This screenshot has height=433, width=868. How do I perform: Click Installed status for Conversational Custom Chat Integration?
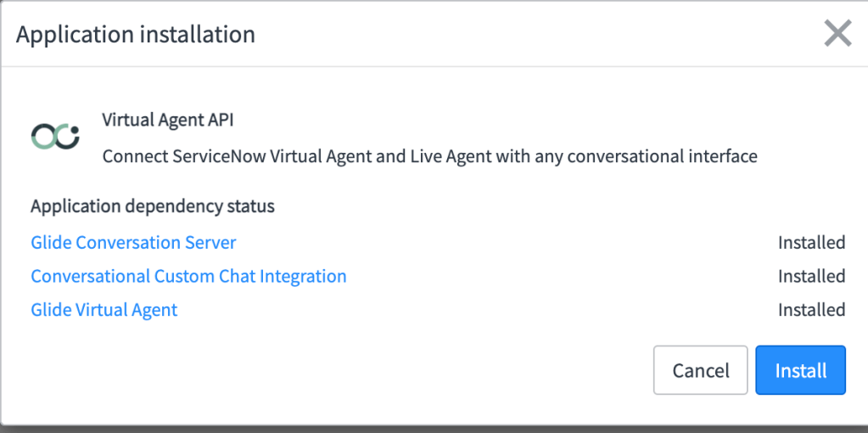point(811,277)
